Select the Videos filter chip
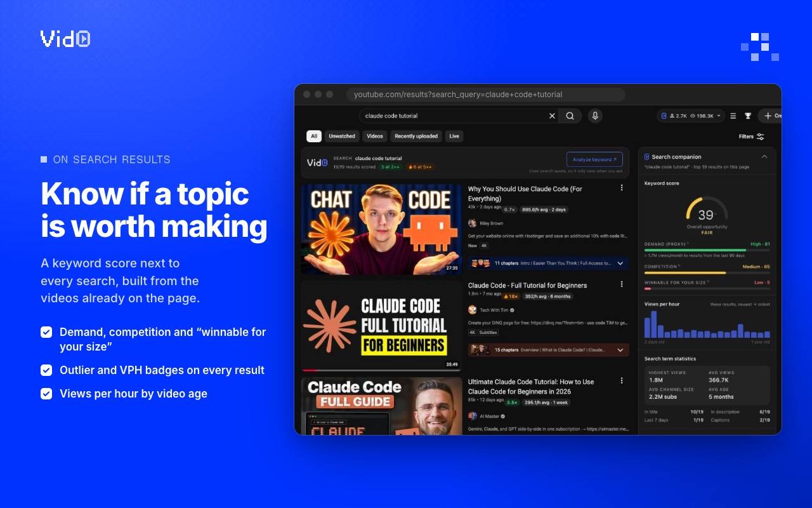Image resolution: width=812 pixels, height=508 pixels. point(375,136)
